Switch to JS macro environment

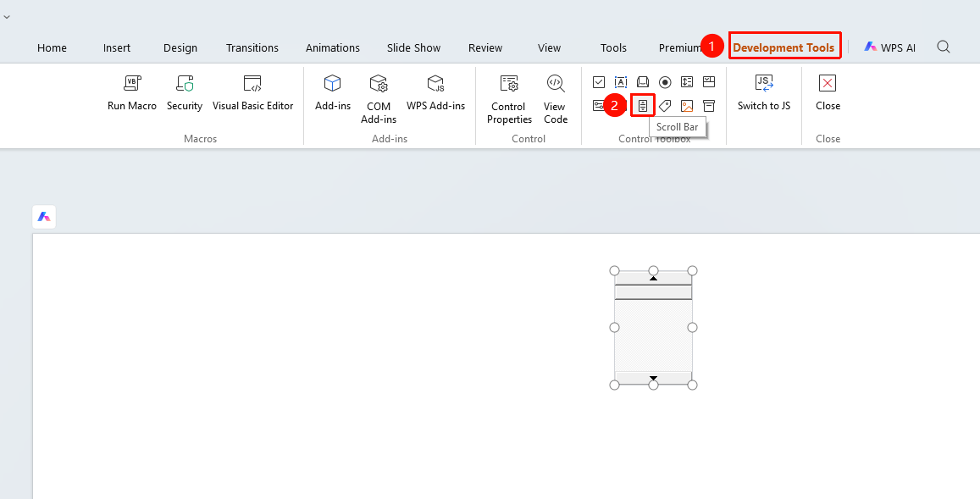click(x=764, y=93)
